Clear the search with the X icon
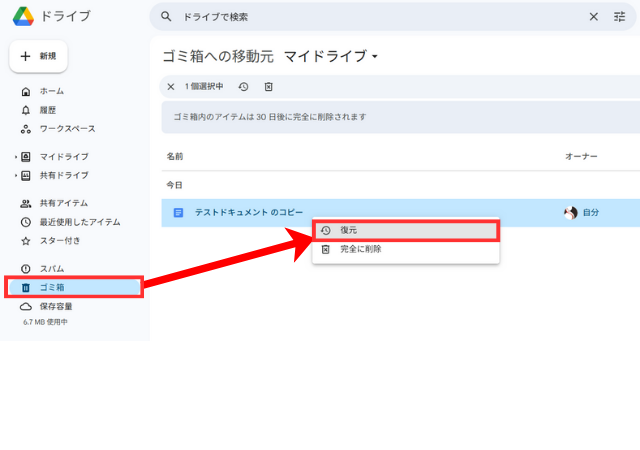The height and width of the screenshot is (450, 640). tap(594, 17)
